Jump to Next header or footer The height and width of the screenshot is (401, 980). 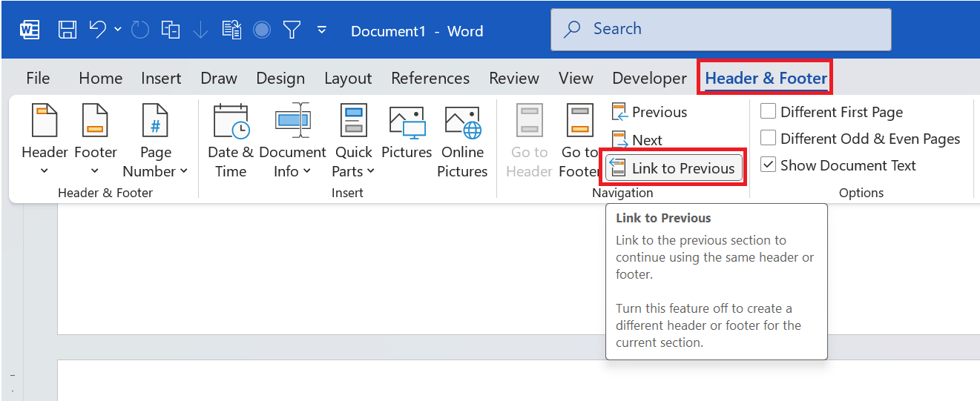pos(637,140)
